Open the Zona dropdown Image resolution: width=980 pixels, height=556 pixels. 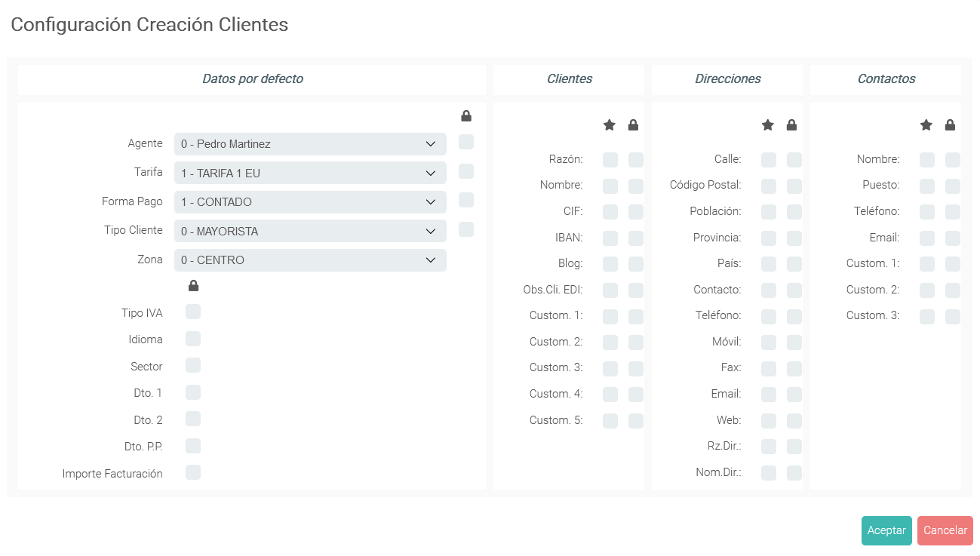(x=310, y=260)
